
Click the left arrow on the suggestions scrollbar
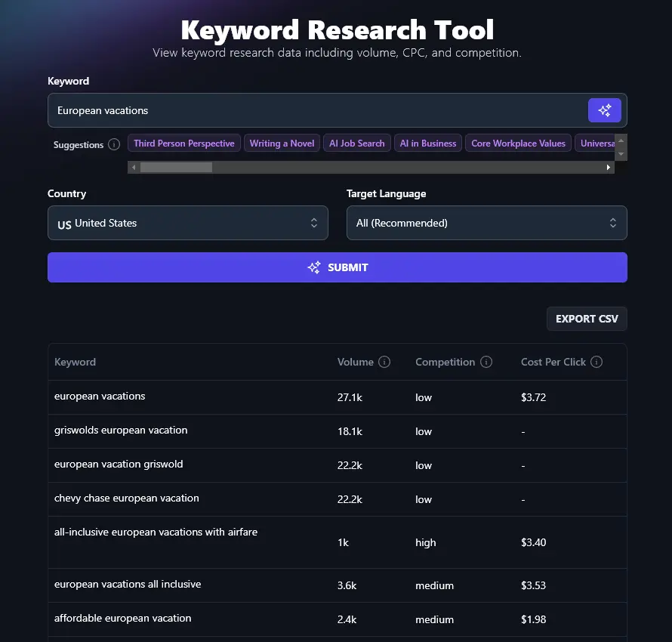133,167
